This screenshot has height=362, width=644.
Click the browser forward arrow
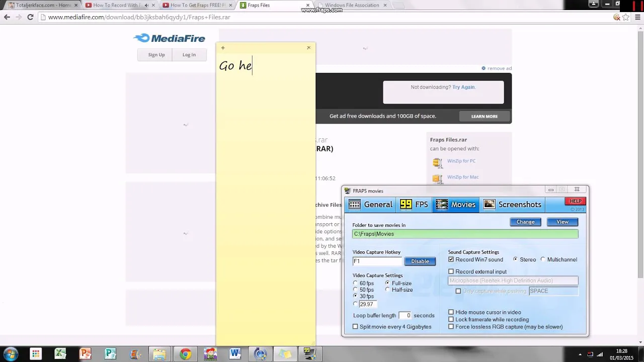click(x=19, y=17)
